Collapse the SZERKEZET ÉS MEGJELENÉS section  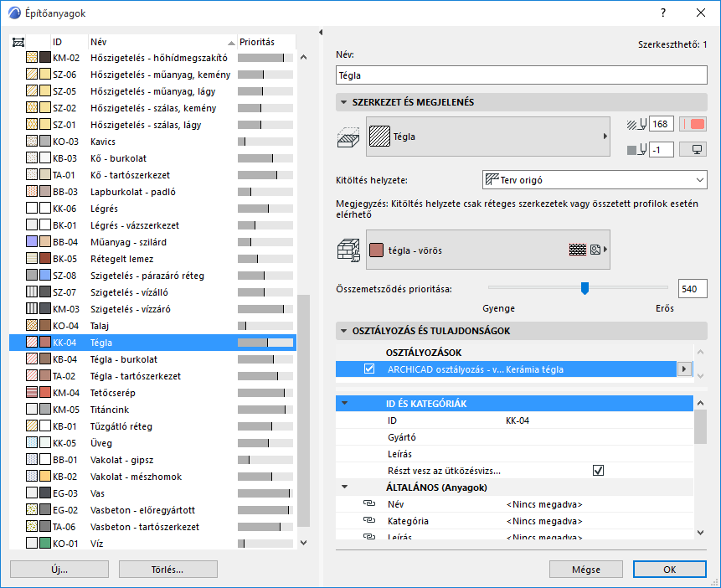pyautogui.click(x=343, y=102)
